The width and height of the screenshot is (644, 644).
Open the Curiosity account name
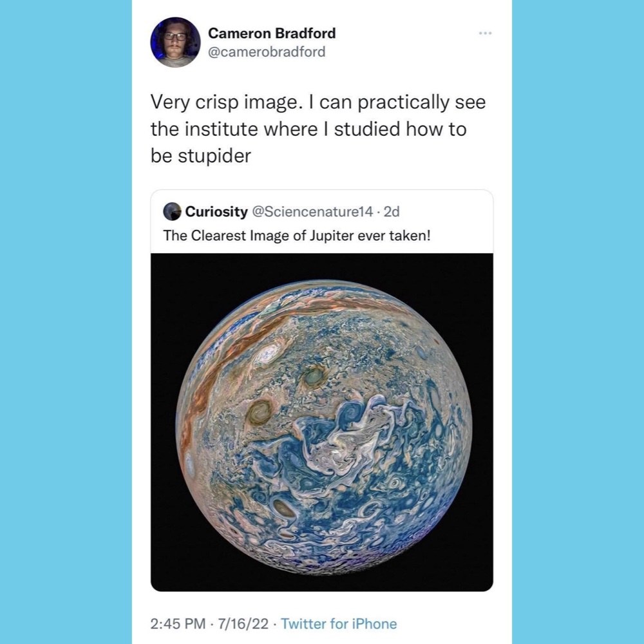[x=216, y=211]
